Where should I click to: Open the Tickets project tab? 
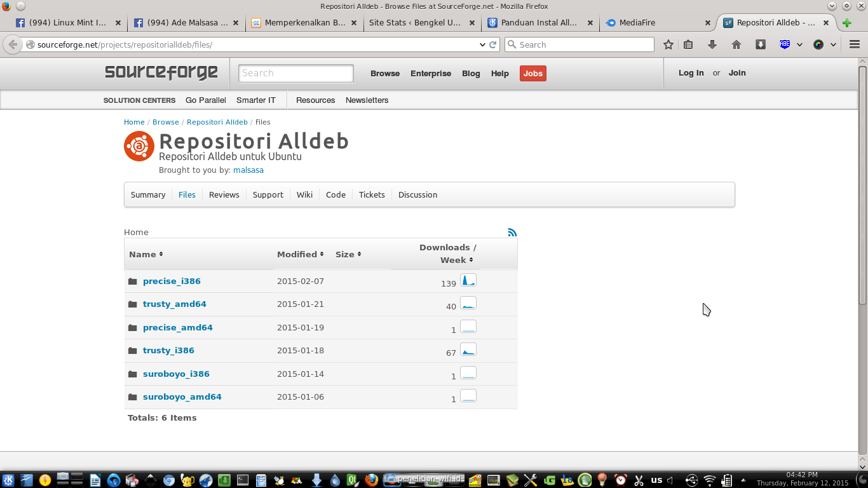[372, 195]
